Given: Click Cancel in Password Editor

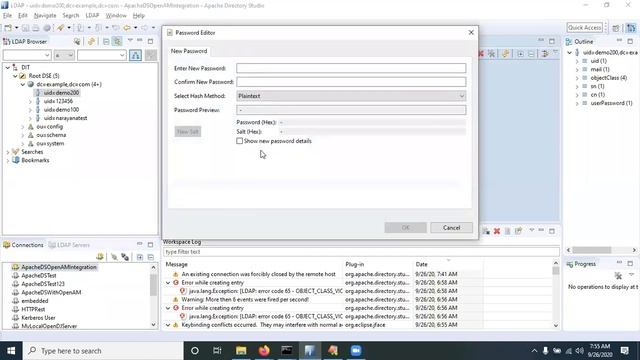Looking at the screenshot, I should tap(451, 228).
